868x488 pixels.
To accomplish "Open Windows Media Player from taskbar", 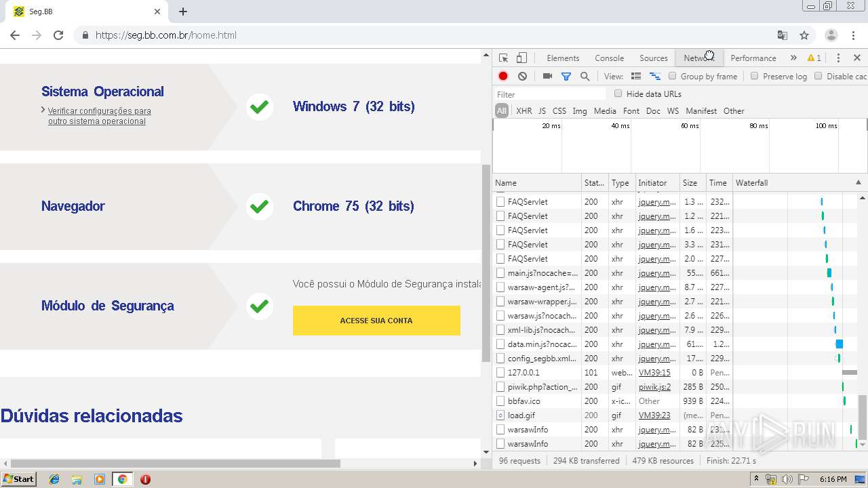I will tap(99, 479).
